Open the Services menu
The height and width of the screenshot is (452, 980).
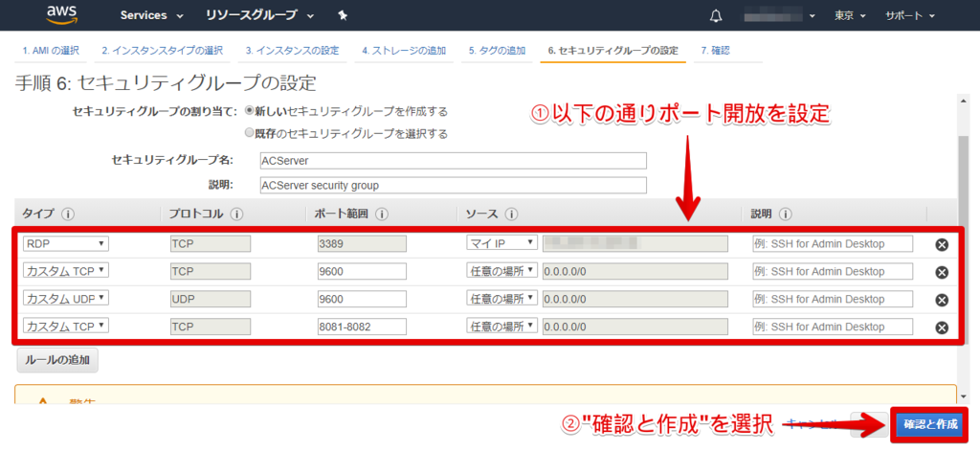pos(152,15)
